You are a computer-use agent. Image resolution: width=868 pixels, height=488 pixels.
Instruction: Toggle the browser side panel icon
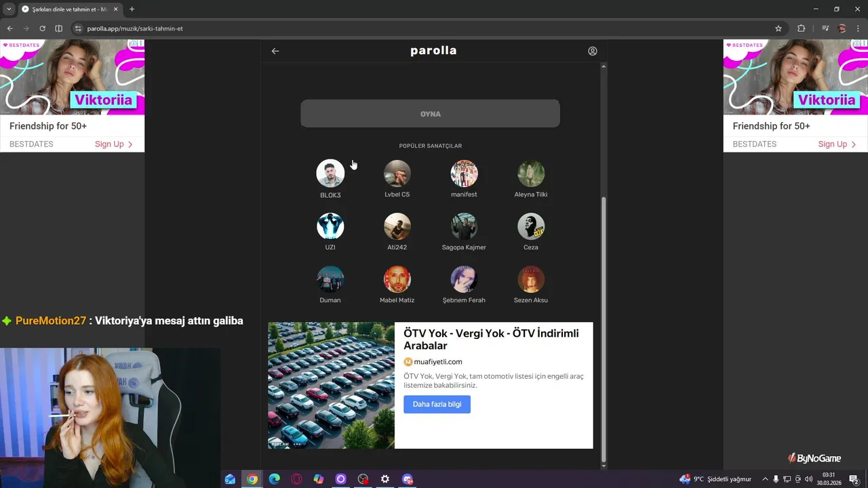tap(58, 28)
